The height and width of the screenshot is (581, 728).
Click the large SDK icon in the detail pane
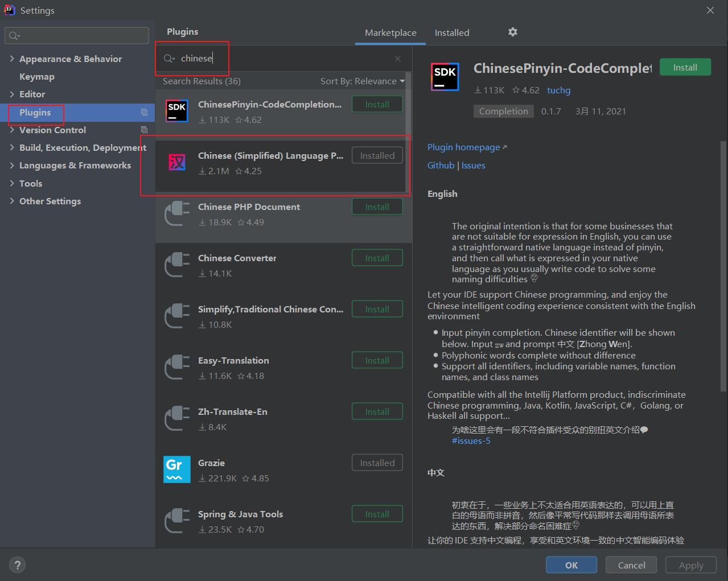coord(445,77)
